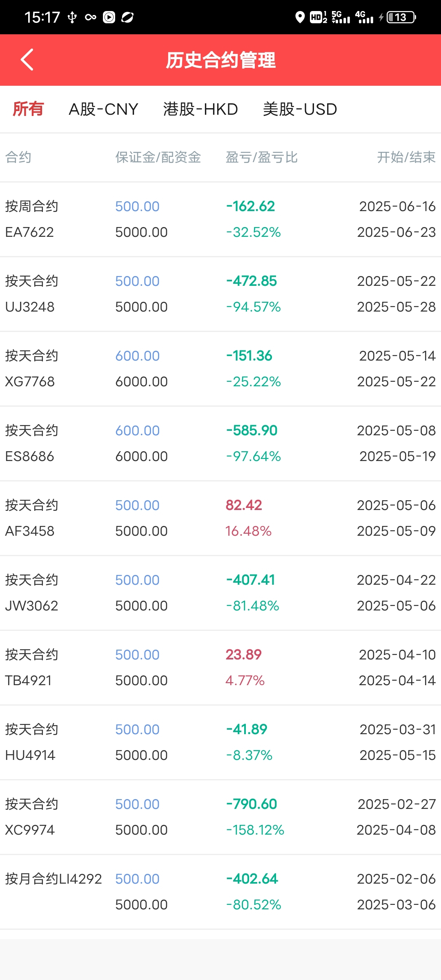The image size is (441, 980).
Task: Select contract TB4921 row
Action: click(220, 668)
